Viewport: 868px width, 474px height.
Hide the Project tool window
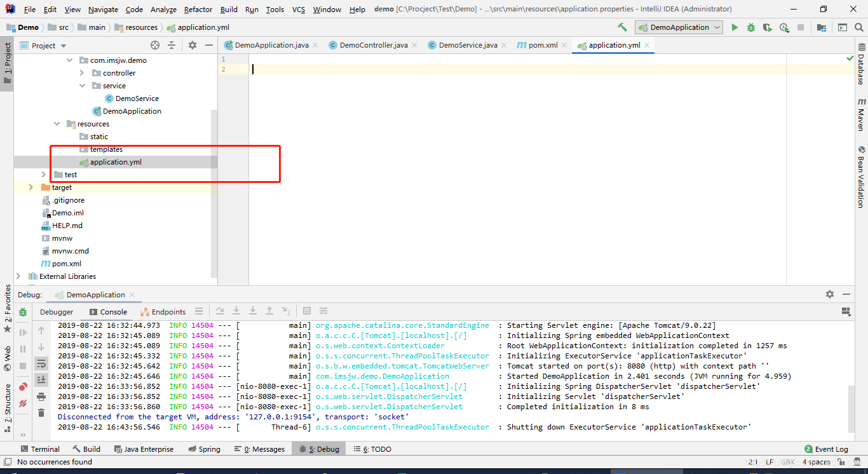click(x=209, y=45)
